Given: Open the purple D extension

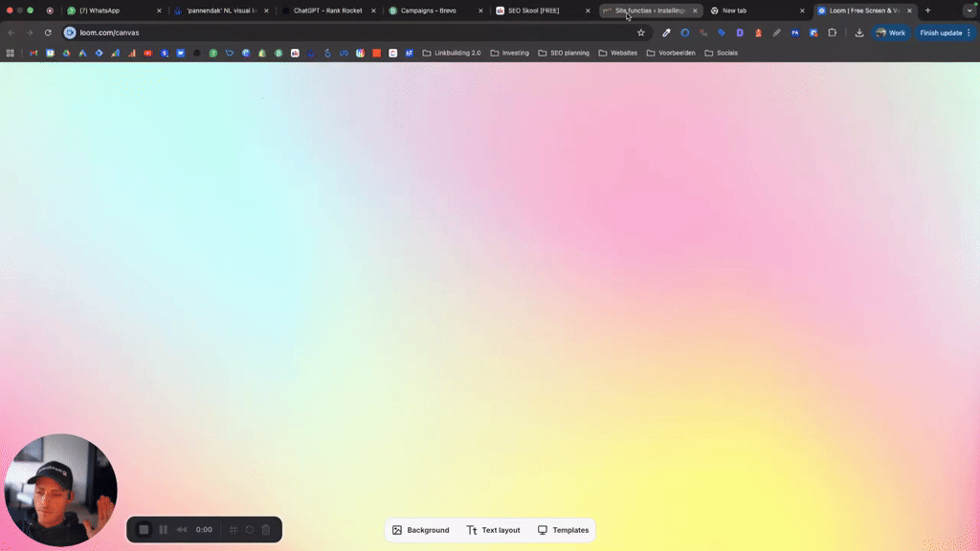Looking at the screenshot, I should click(740, 33).
